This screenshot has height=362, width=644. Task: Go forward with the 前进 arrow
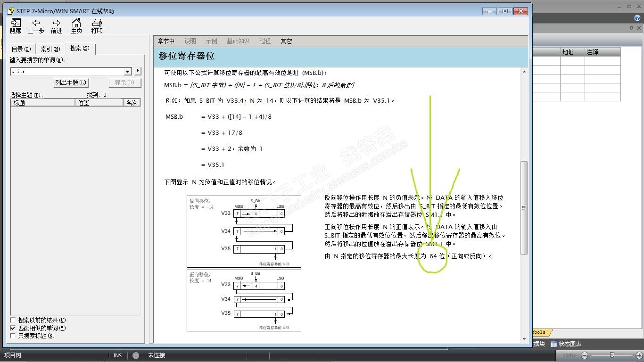point(57,26)
